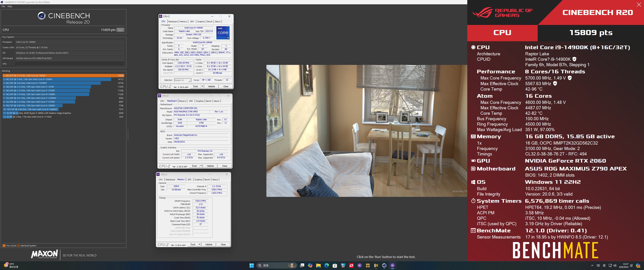Click the GPU section icon in BenchMate panel

[473, 161]
